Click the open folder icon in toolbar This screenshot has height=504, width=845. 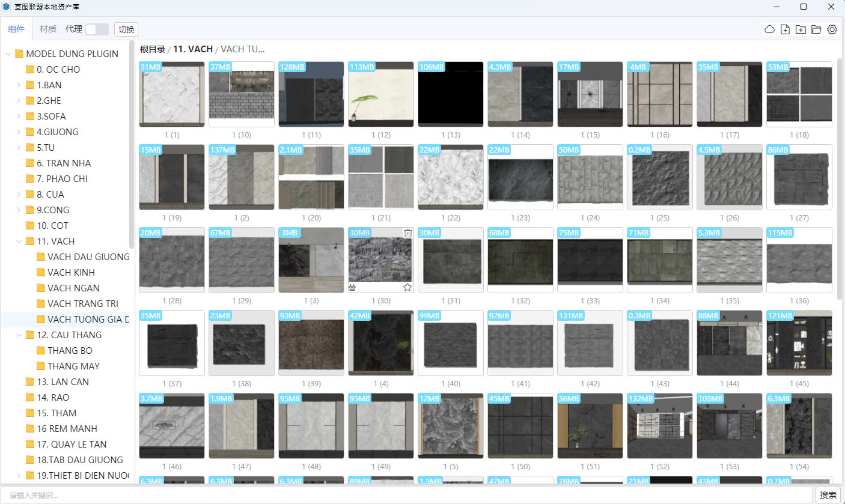816,29
